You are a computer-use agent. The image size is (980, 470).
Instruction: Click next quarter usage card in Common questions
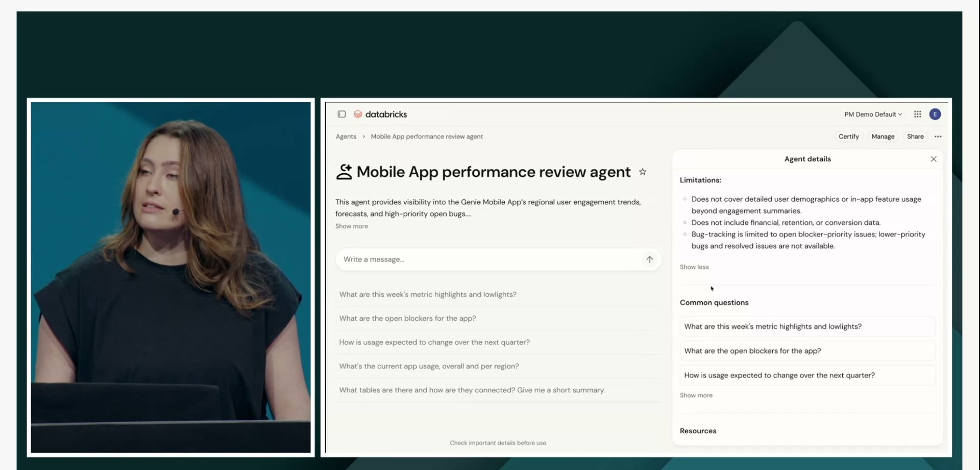tap(807, 375)
